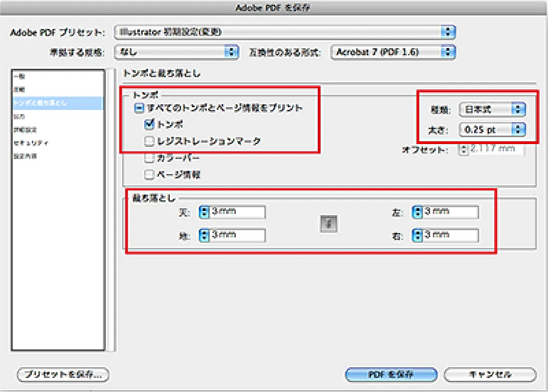The height and width of the screenshot is (392, 548).
Task: Click the PDF を保存 button
Action: coord(391,374)
